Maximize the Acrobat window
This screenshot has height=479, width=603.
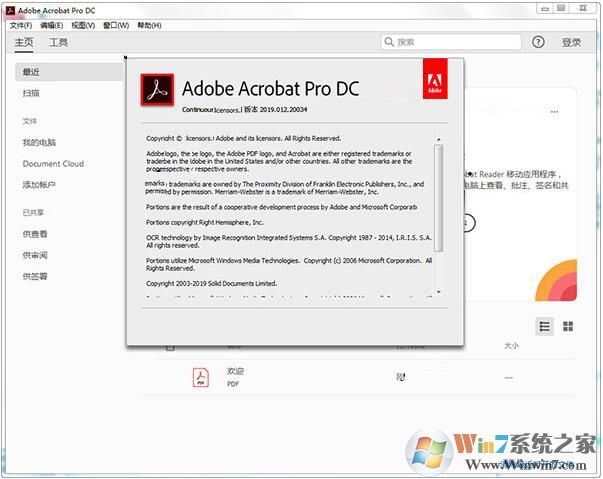click(x=561, y=8)
